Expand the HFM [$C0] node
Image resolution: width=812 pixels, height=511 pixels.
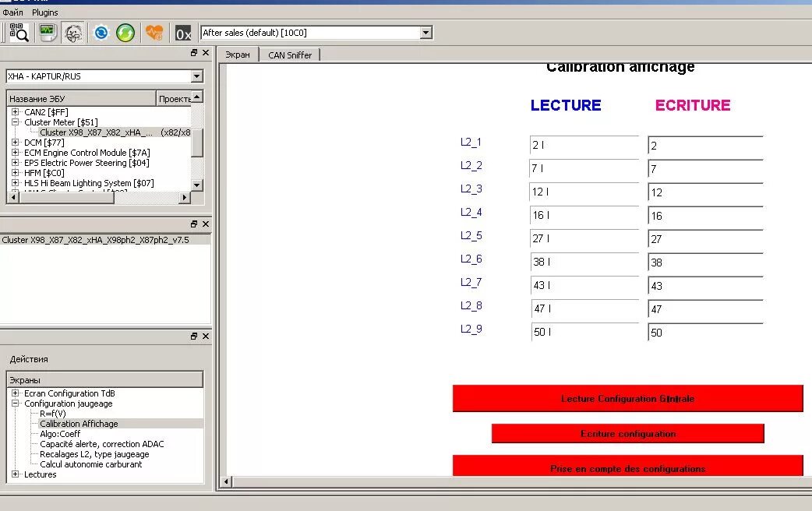[x=15, y=173]
